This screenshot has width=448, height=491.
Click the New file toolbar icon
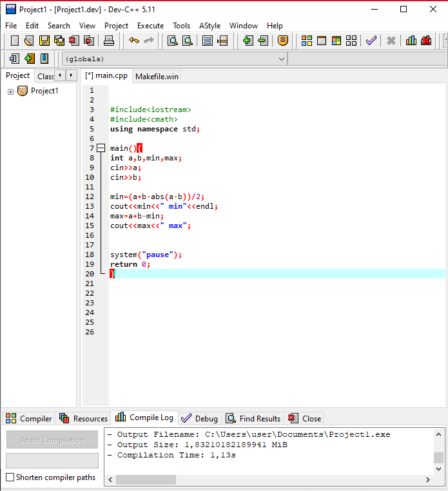pyautogui.click(x=14, y=41)
